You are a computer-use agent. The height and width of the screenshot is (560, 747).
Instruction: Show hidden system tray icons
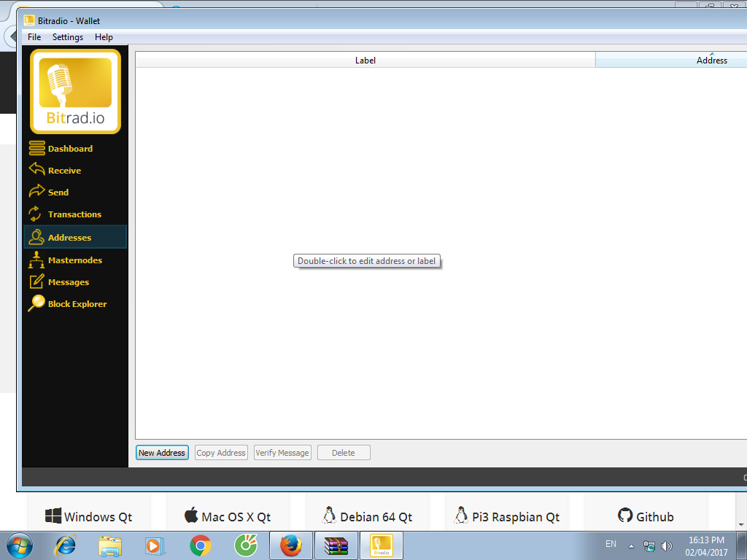pyautogui.click(x=631, y=546)
